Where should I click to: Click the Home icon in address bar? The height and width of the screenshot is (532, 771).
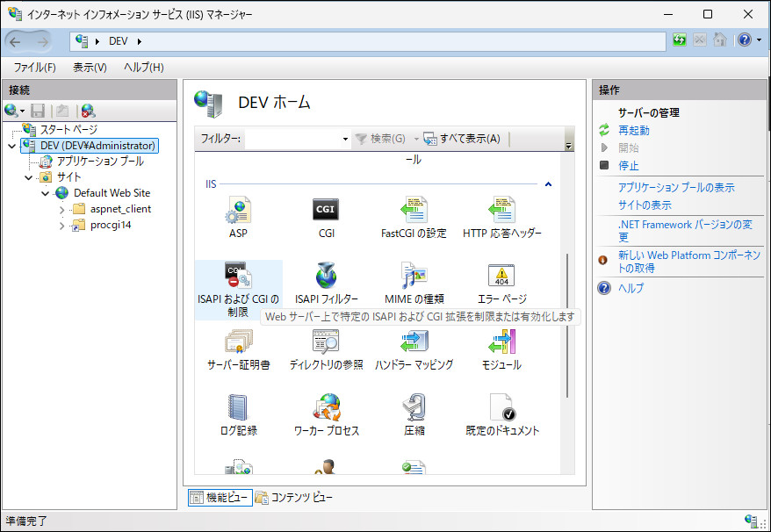coord(720,40)
